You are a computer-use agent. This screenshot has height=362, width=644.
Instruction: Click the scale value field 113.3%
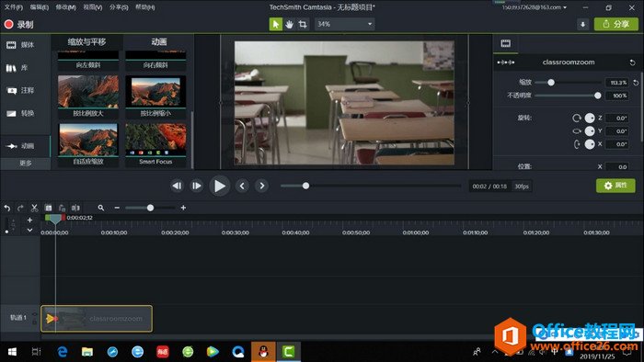[x=617, y=83]
